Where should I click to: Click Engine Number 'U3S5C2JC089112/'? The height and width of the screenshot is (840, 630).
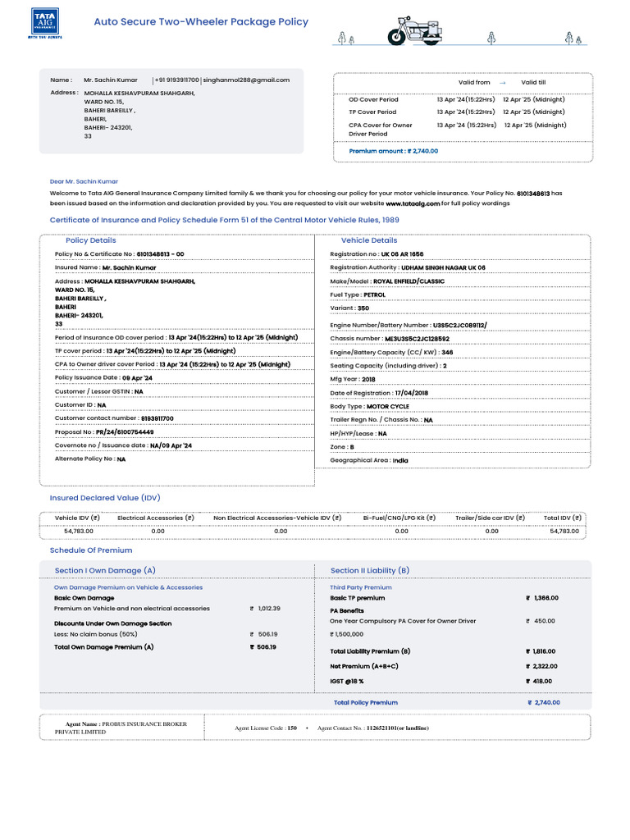(459, 325)
